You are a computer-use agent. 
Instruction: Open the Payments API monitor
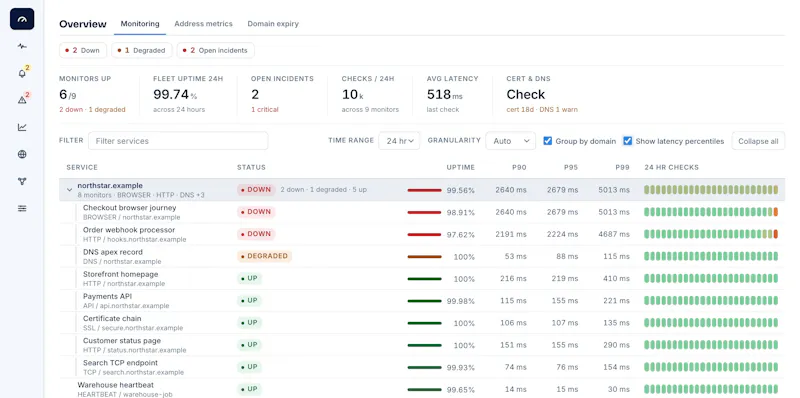[107, 296]
